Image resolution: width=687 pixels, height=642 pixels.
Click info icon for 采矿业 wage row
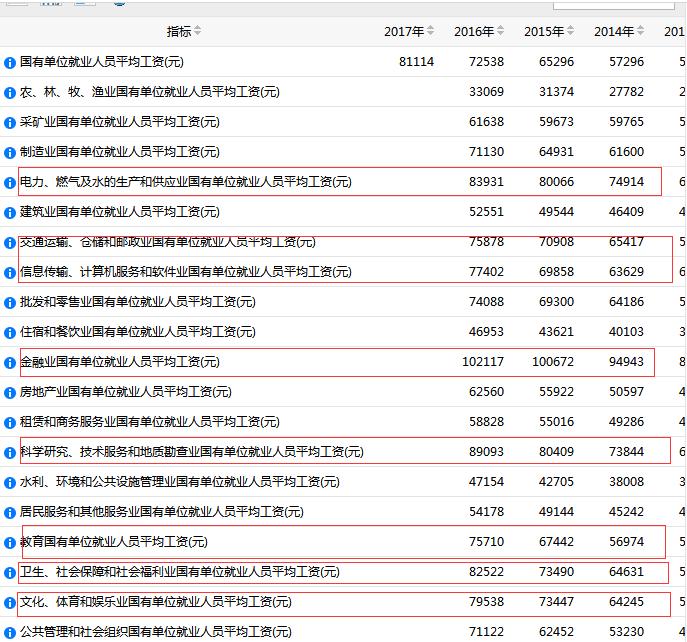point(10,123)
